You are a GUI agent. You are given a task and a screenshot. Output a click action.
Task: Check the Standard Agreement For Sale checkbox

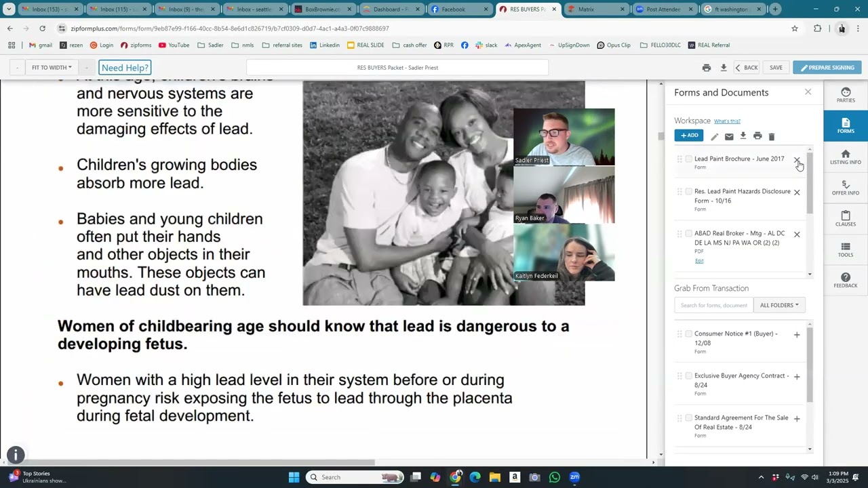(689, 418)
